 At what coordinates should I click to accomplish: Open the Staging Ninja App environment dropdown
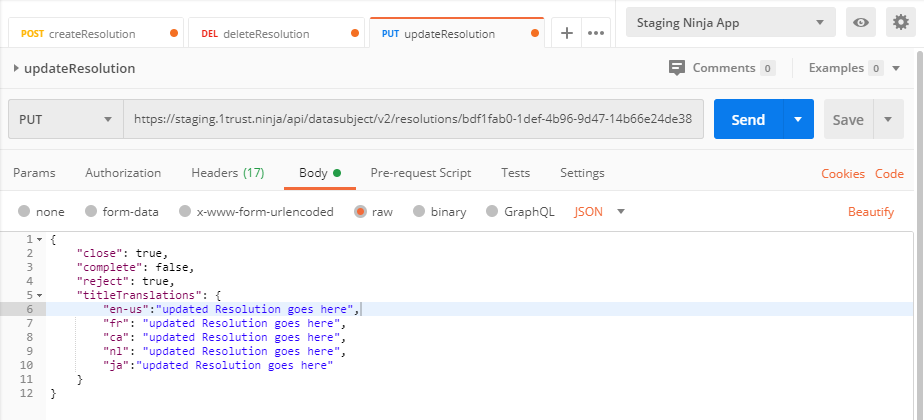tap(730, 22)
